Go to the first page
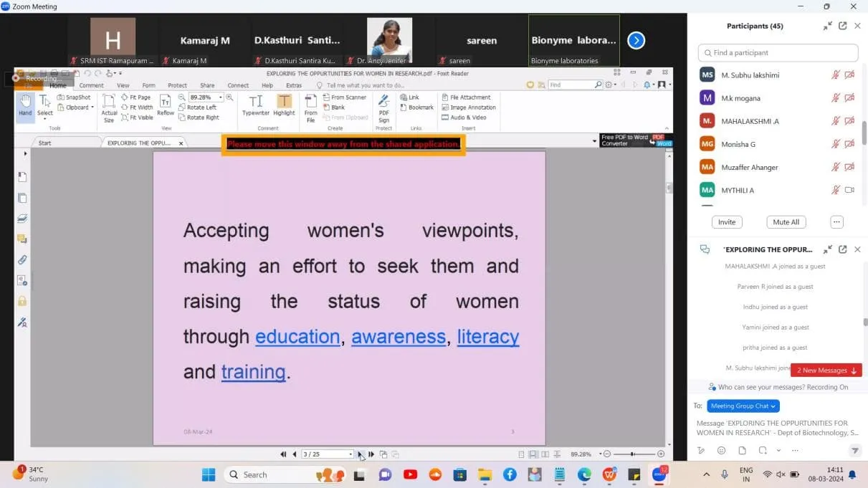The height and width of the screenshot is (488, 868). click(x=284, y=454)
